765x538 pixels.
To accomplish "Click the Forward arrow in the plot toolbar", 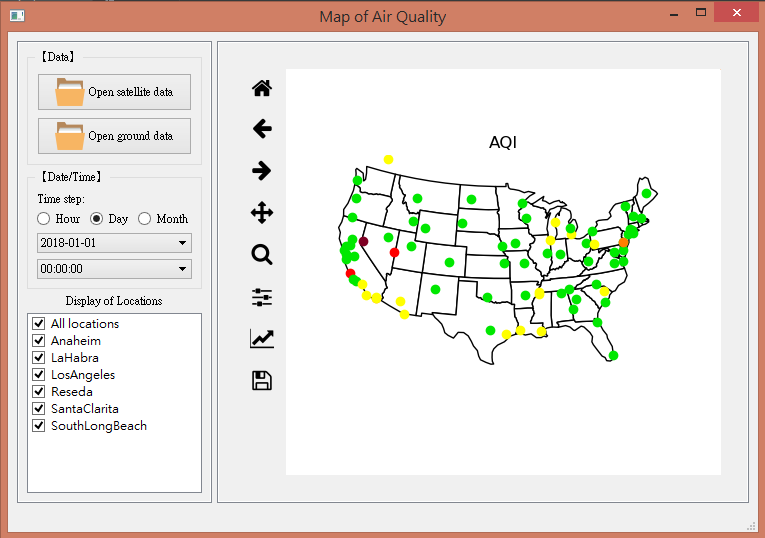I will pyautogui.click(x=262, y=171).
